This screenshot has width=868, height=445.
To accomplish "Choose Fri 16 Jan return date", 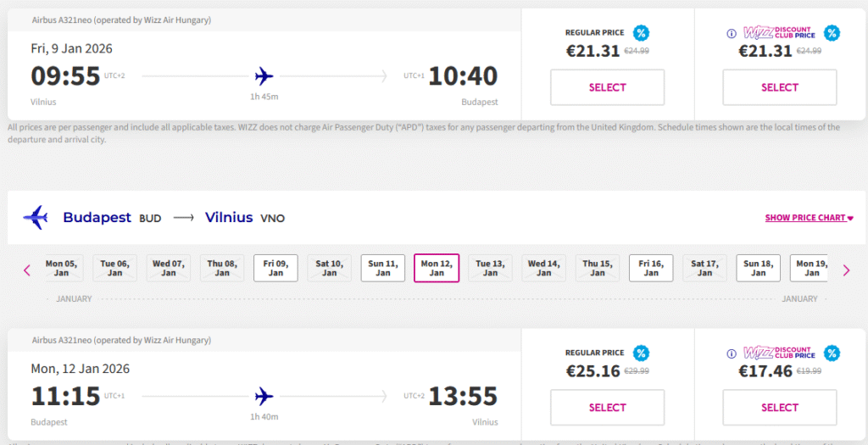I will click(x=651, y=268).
